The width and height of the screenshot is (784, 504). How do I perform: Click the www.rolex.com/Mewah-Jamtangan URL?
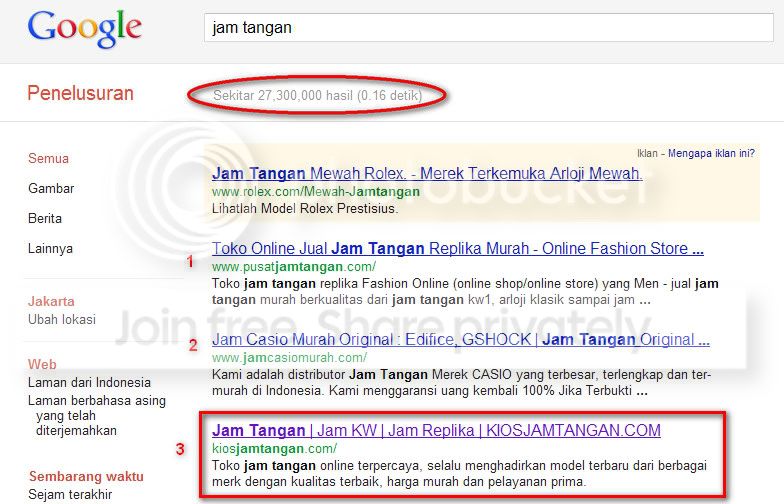pyautogui.click(x=316, y=192)
